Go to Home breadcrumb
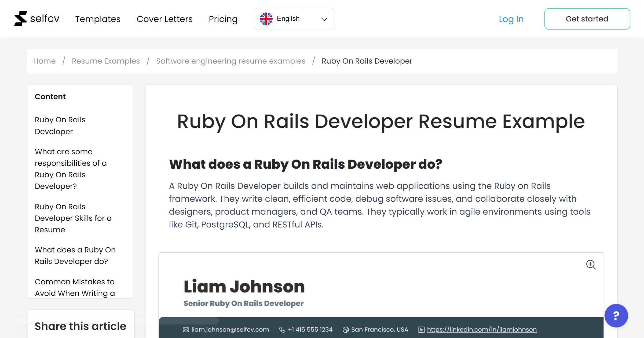644x338 pixels. click(x=44, y=61)
